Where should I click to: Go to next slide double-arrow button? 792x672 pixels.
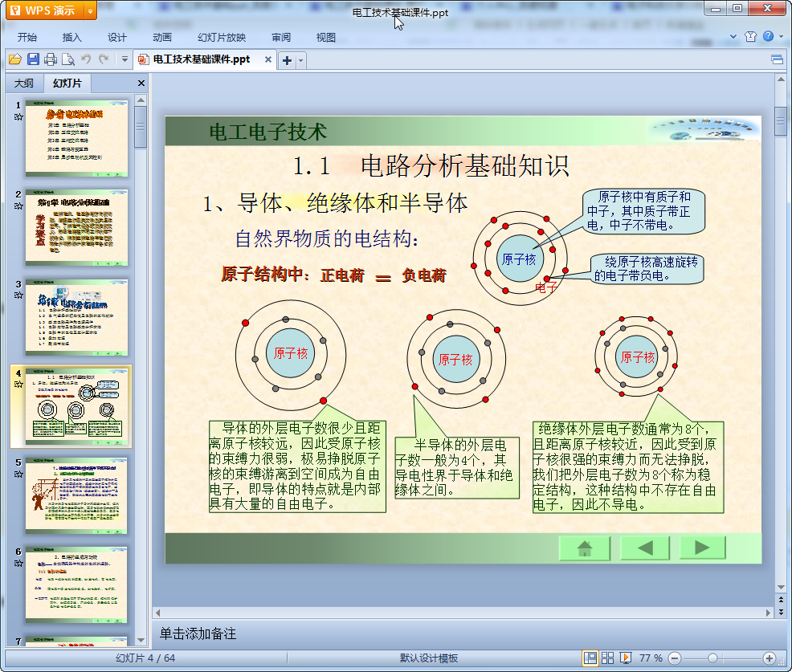781,612
